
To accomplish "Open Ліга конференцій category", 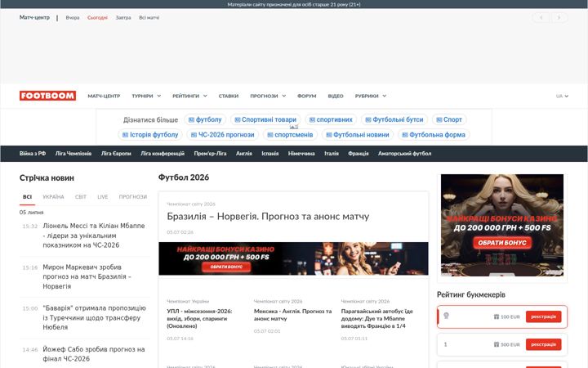I will pos(163,154).
